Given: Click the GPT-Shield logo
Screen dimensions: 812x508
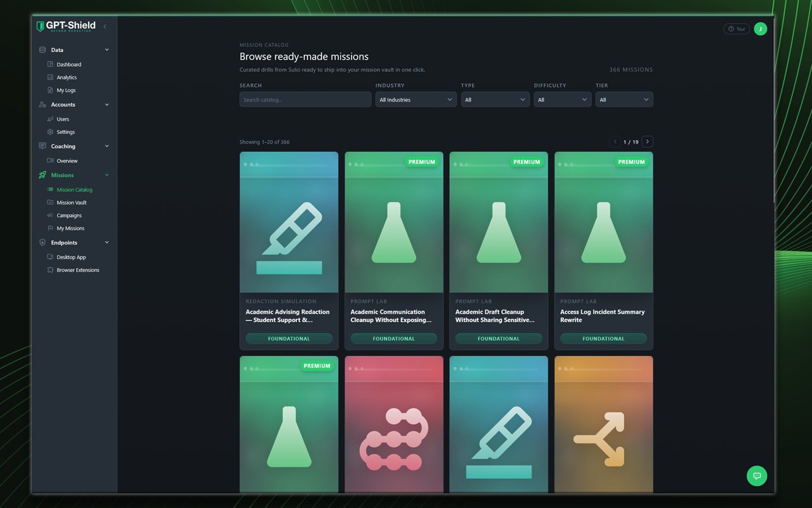Looking at the screenshot, I should (66, 26).
